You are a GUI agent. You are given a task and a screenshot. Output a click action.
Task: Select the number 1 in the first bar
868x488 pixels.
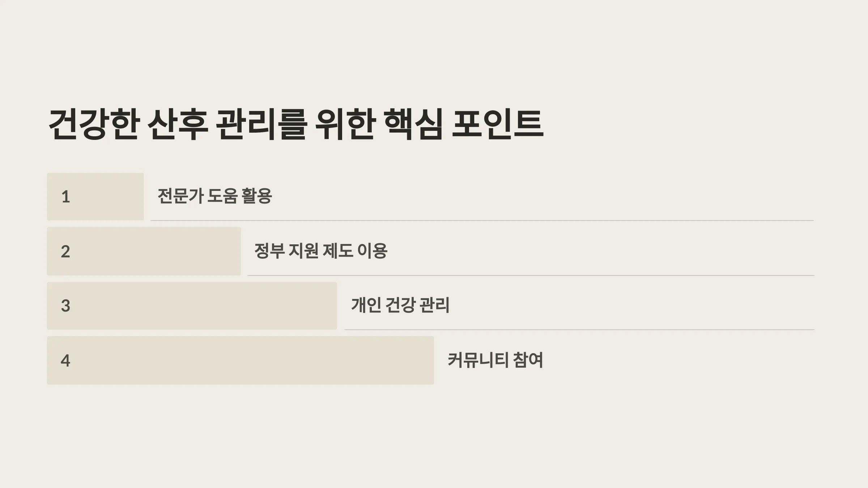click(65, 197)
